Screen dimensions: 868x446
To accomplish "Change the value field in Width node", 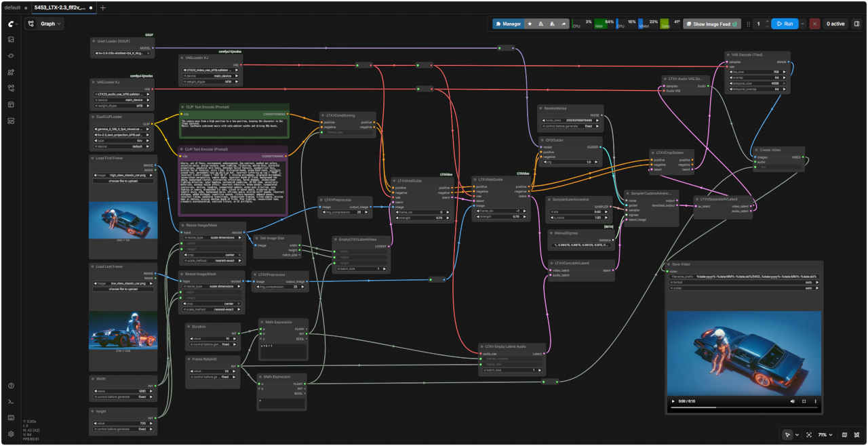I will pyautogui.click(x=123, y=391).
